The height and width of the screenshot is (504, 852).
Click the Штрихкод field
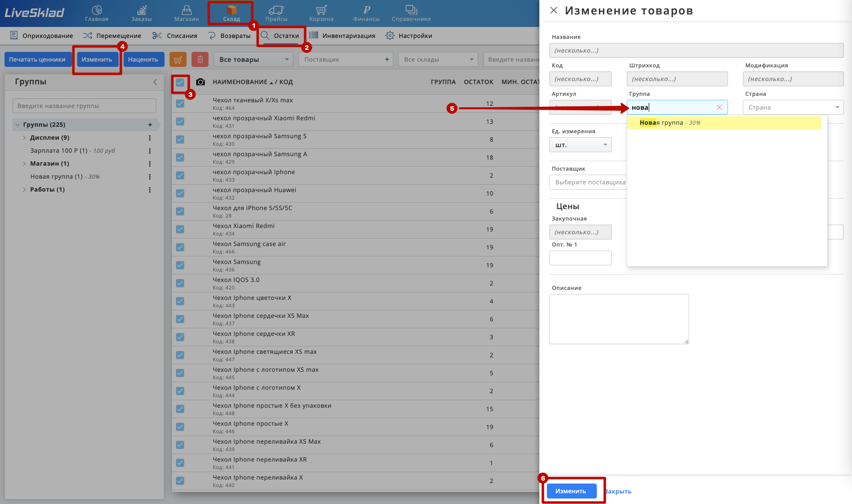pyautogui.click(x=677, y=79)
